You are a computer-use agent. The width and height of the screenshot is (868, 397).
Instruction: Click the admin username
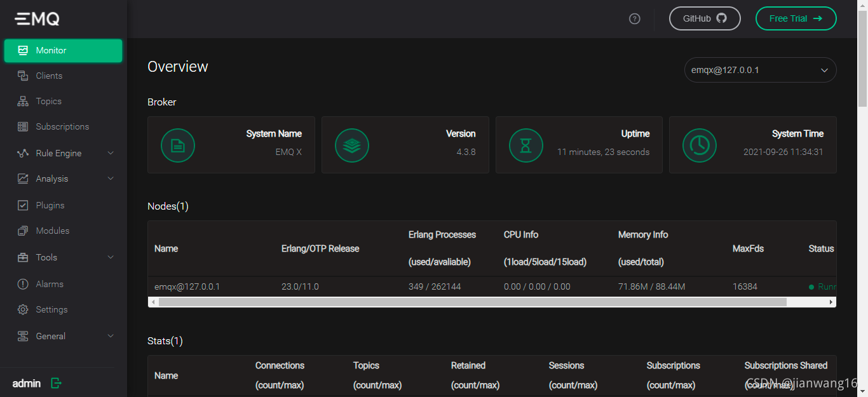click(x=27, y=383)
